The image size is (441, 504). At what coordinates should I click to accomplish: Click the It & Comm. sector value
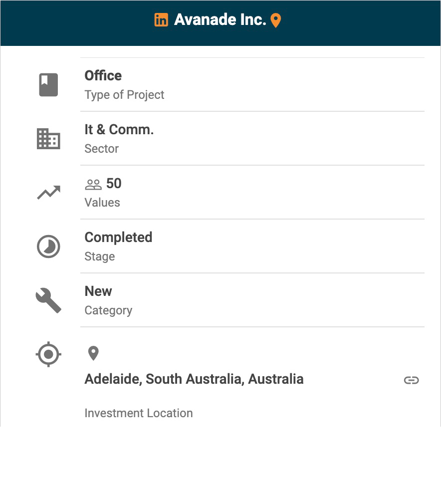point(119,130)
